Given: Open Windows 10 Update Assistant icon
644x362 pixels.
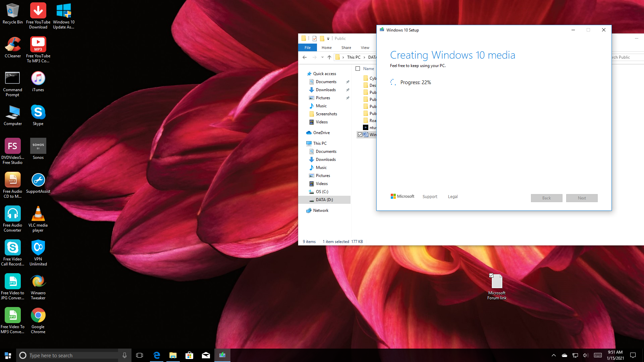Looking at the screenshot, I should (64, 16).
